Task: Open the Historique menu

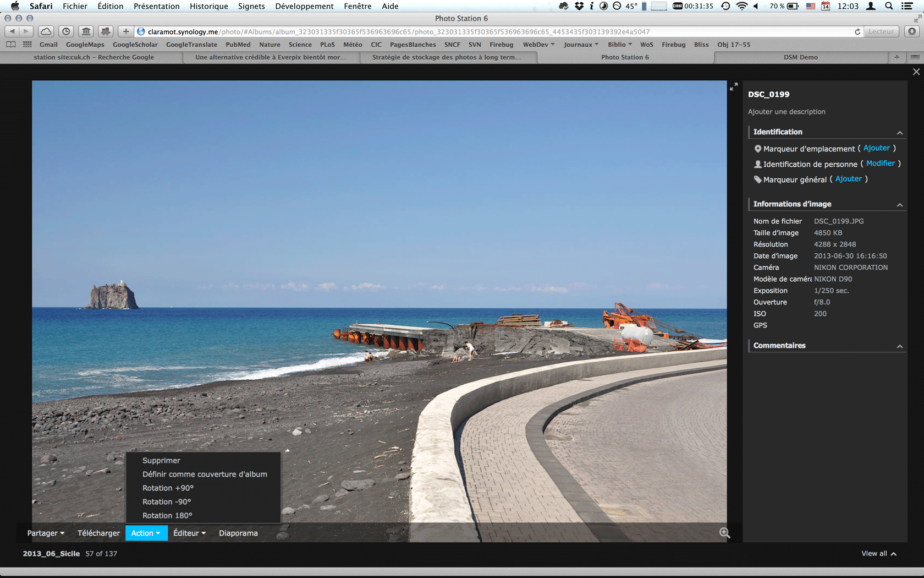Action: click(208, 6)
